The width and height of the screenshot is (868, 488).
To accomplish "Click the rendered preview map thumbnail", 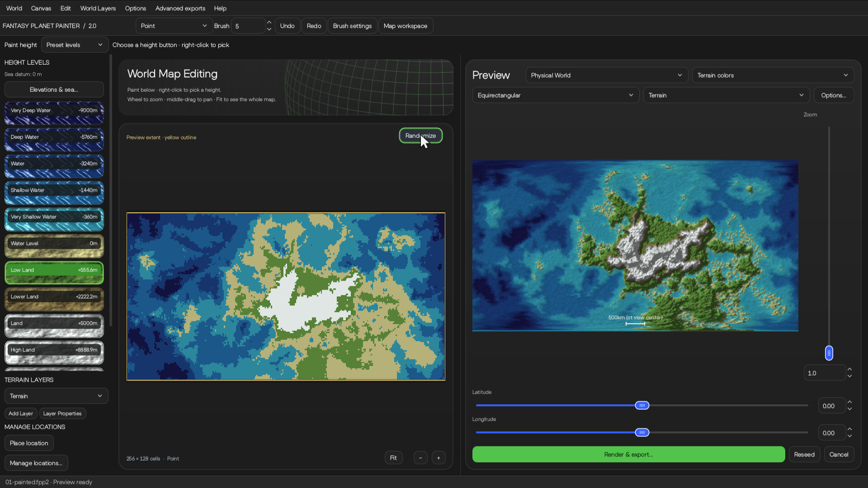I will (x=635, y=246).
